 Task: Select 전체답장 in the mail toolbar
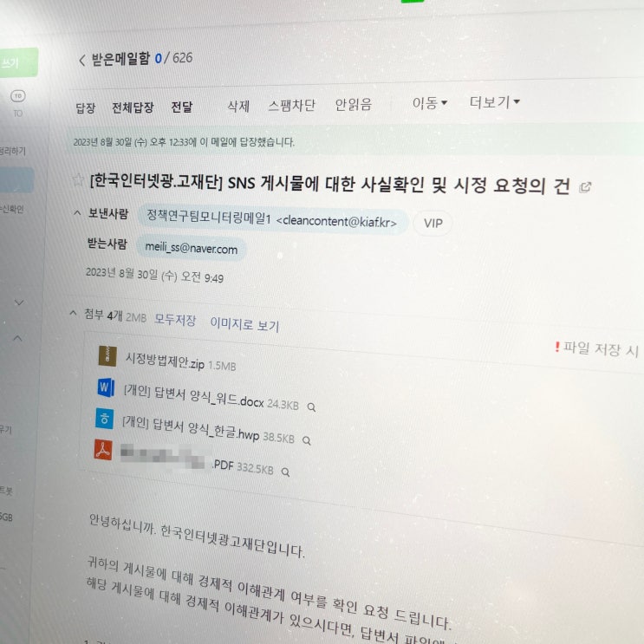pos(133,107)
